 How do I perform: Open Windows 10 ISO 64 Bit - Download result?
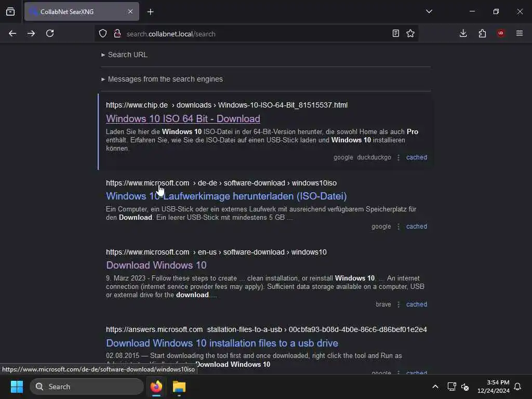(183, 119)
